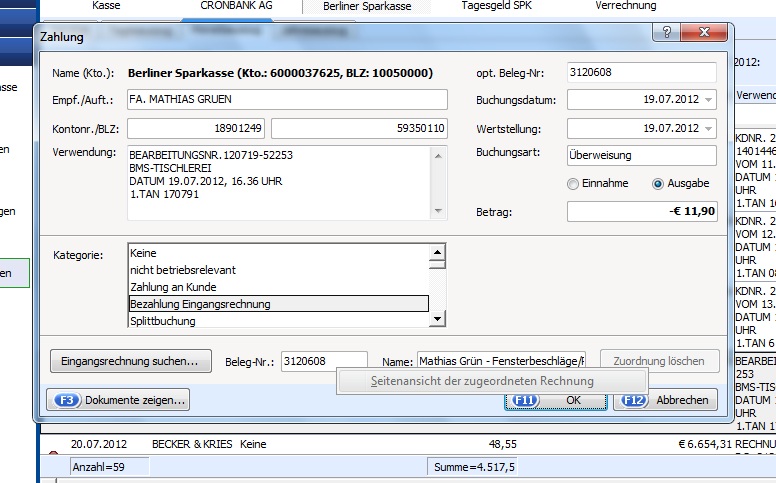Select category Keine
776x483 pixels.
tap(278, 253)
